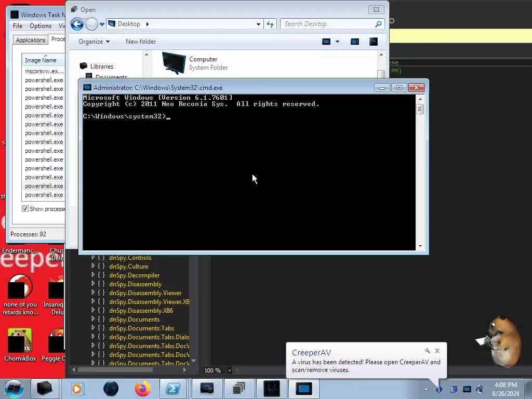Change view with the views icon

pyautogui.click(x=326, y=42)
